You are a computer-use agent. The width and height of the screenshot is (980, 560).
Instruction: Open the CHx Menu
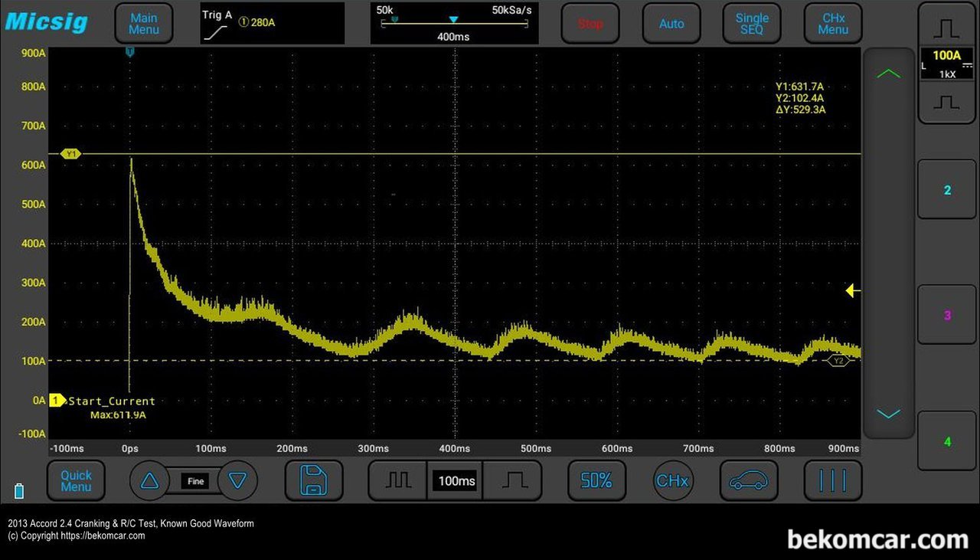click(x=833, y=23)
